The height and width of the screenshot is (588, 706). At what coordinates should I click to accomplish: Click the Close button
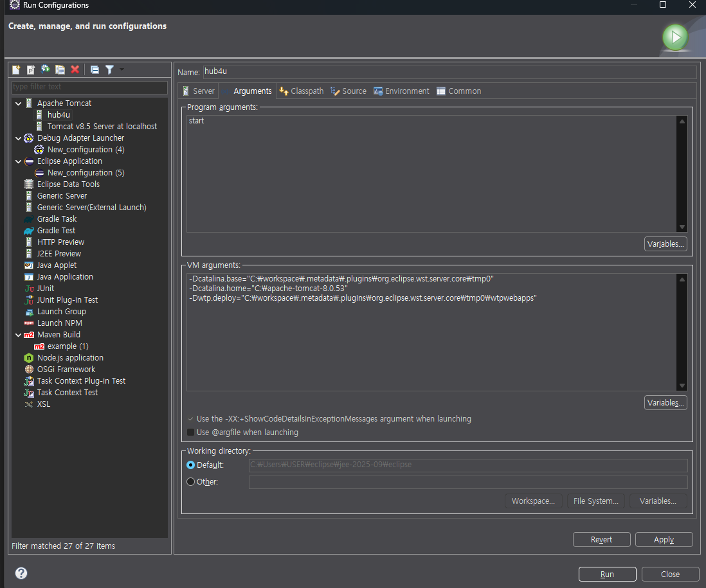[670, 574]
